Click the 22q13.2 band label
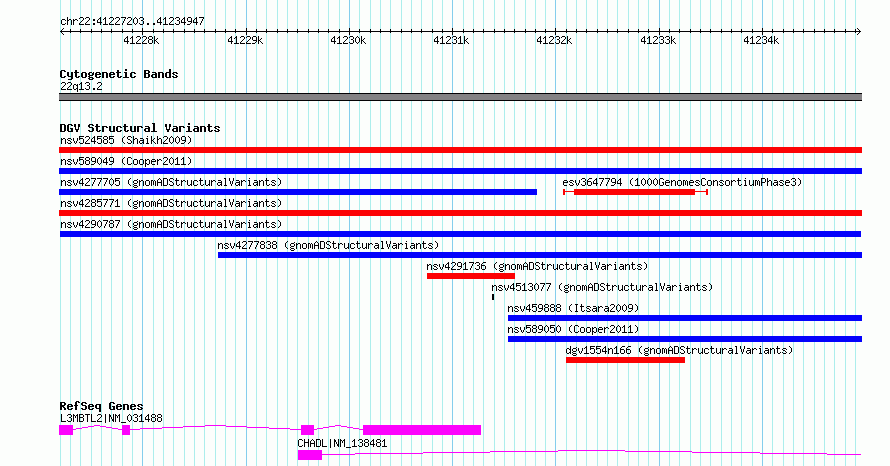Image resolution: width=890 pixels, height=466 pixels. click(81, 86)
